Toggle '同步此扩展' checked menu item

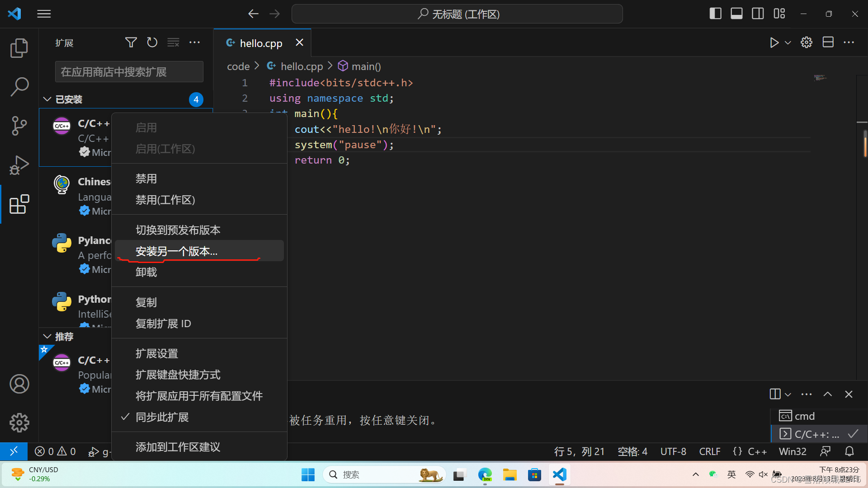tap(162, 417)
